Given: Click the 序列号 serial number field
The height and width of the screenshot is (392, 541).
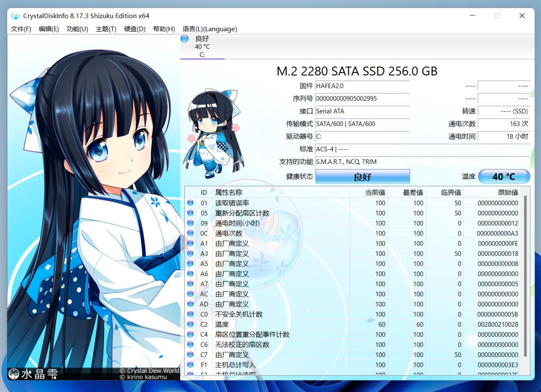Looking at the screenshot, I should (362, 99).
